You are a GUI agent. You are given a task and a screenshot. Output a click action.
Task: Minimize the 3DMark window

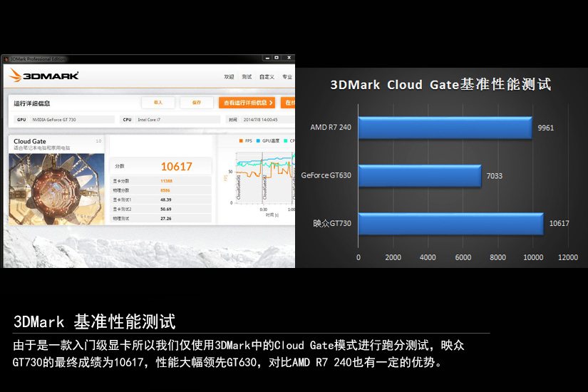click(267, 58)
